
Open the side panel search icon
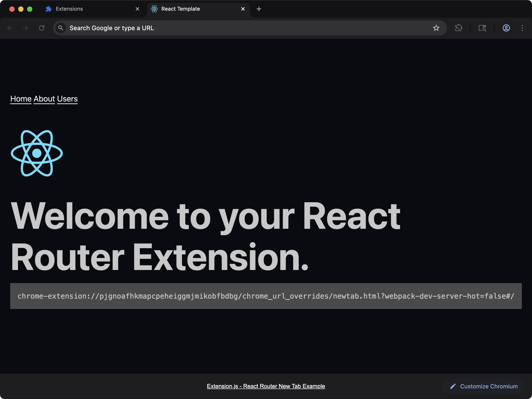(482, 28)
